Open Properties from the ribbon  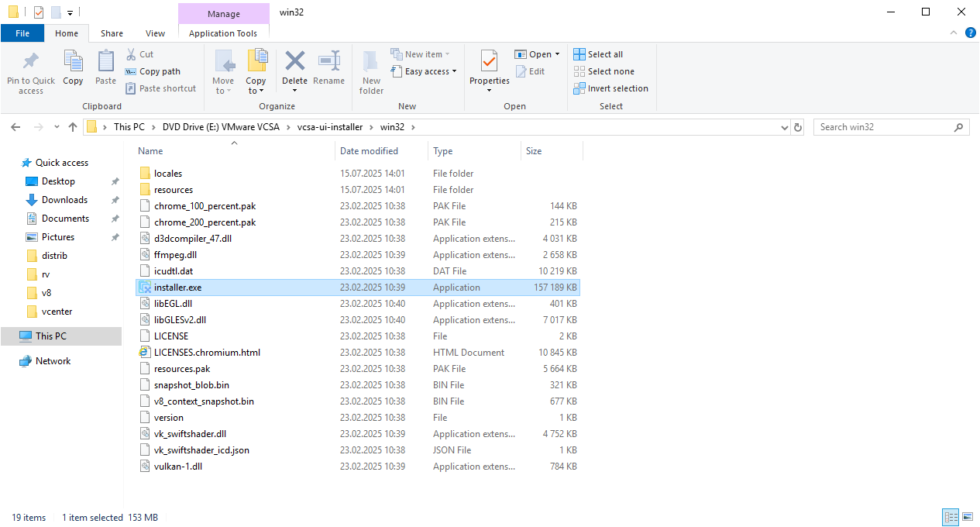pyautogui.click(x=489, y=62)
